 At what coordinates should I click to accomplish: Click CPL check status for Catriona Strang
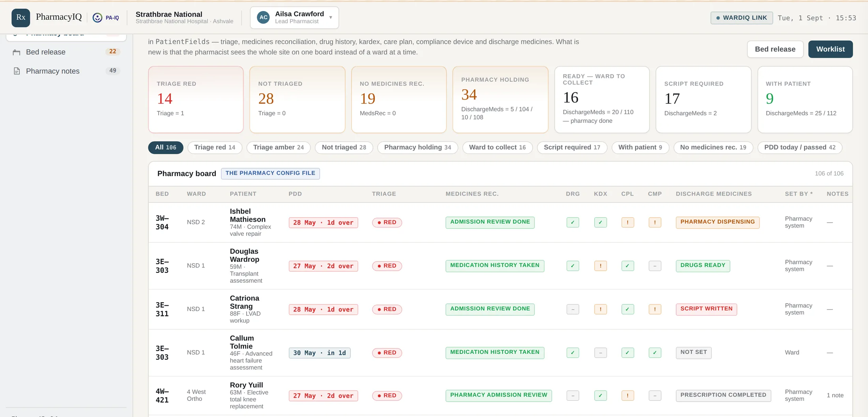627,309
